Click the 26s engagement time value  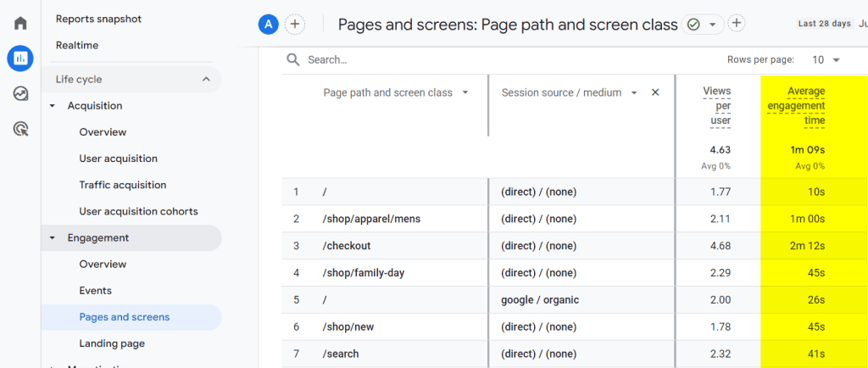[x=816, y=300]
